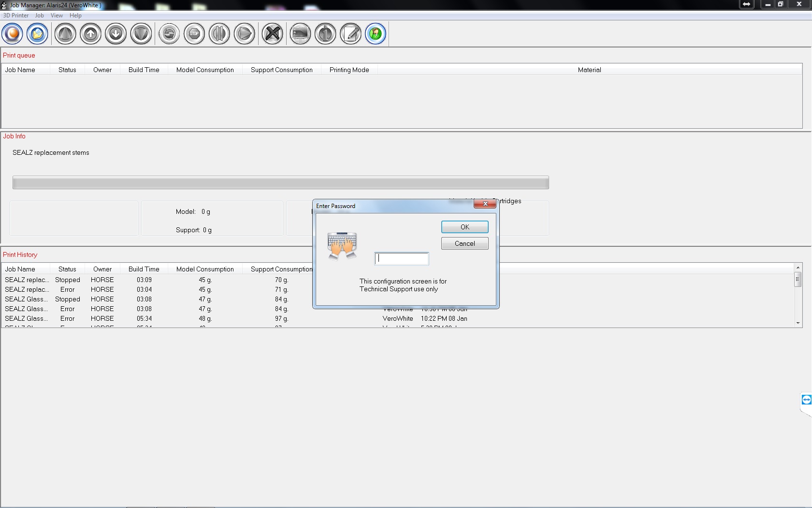Image resolution: width=812 pixels, height=508 pixels.
Task: Click the orange sphere toolbar icon
Action: 13,34
